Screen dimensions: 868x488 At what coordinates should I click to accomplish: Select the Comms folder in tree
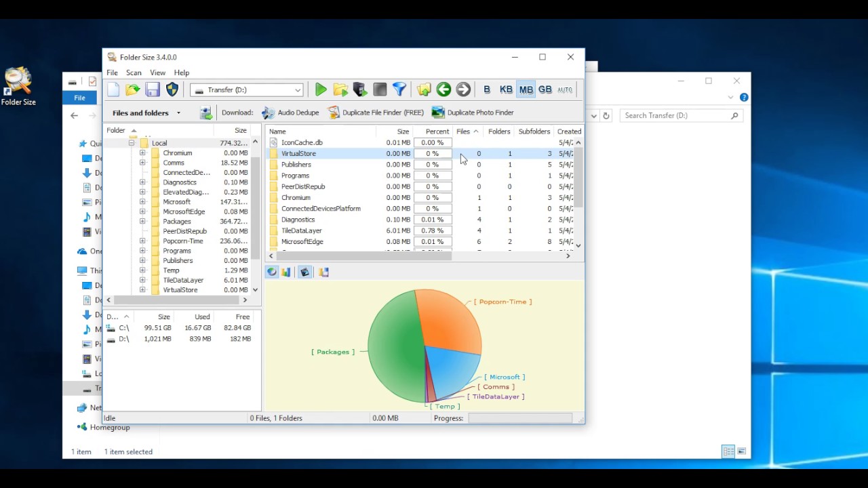pyautogui.click(x=174, y=163)
